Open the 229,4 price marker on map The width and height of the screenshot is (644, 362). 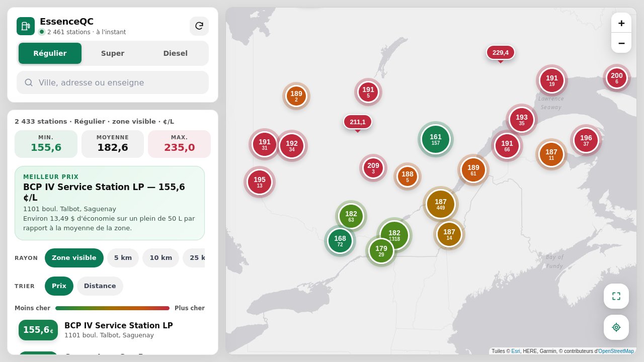[500, 53]
